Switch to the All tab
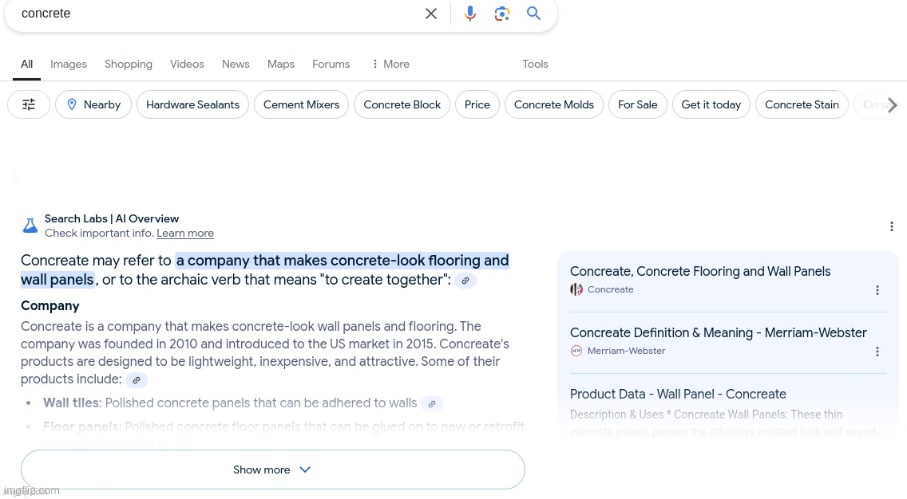907x499 pixels. tap(27, 64)
